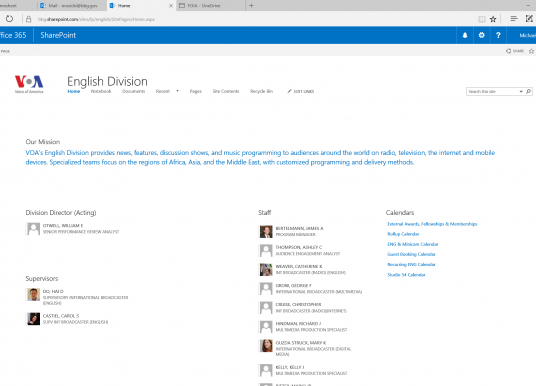The width and height of the screenshot is (536, 386).
Task: Click the Bertelmann, James A name
Action: click(299, 228)
